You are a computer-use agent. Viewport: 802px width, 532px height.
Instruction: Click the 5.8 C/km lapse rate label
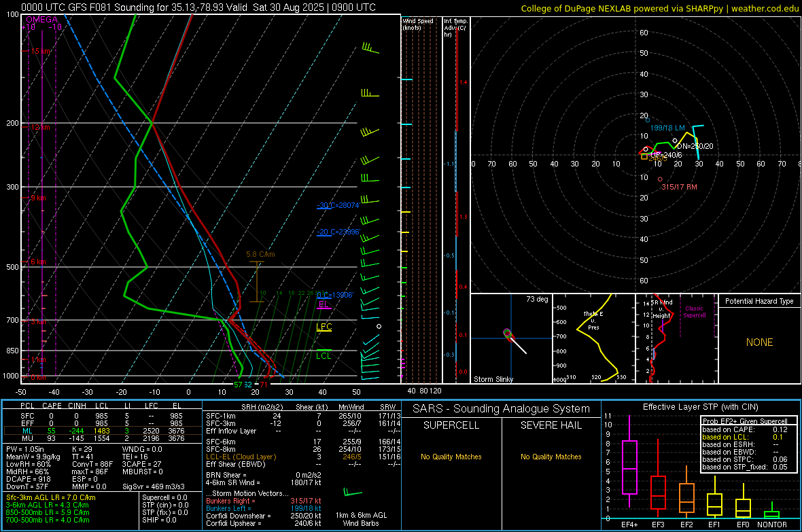(260, 254)
